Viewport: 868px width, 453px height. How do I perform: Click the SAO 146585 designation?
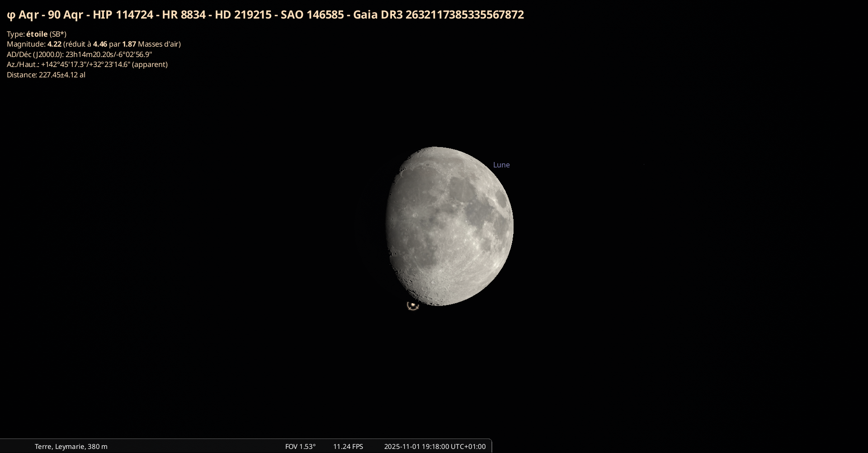(x=312, y=15)
